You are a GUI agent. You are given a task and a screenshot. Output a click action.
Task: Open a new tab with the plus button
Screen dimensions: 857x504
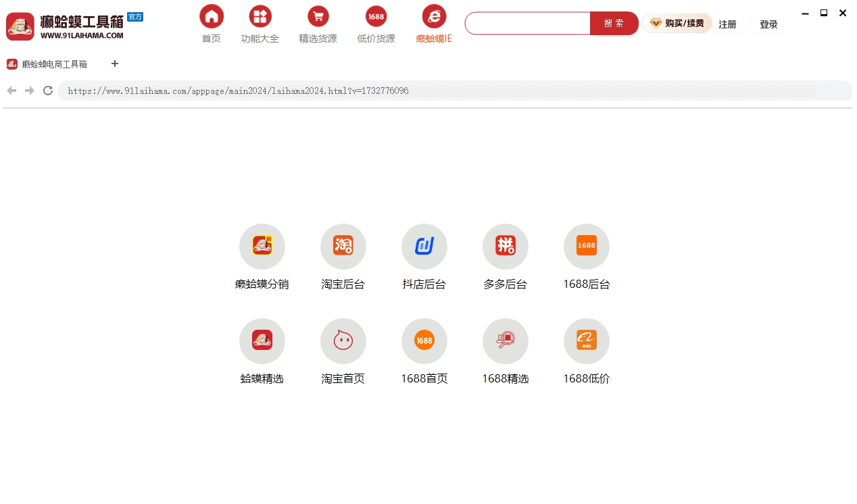(114, 64)
